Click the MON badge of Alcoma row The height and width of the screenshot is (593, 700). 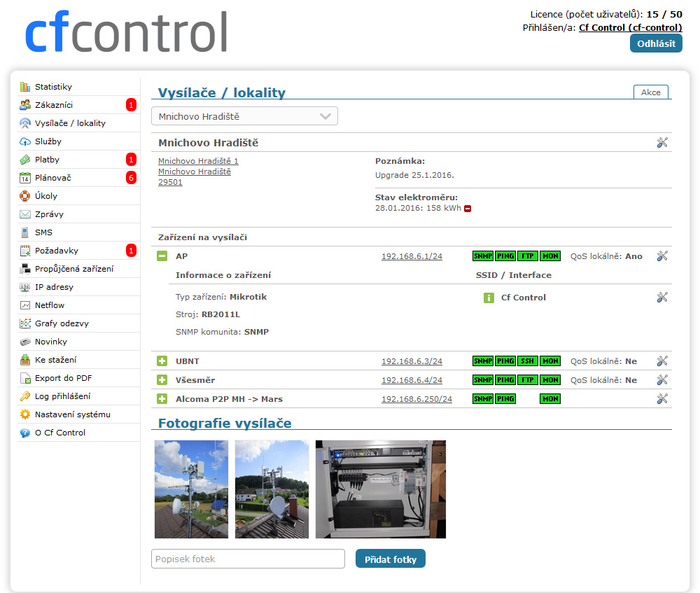[x=550, y=399]
